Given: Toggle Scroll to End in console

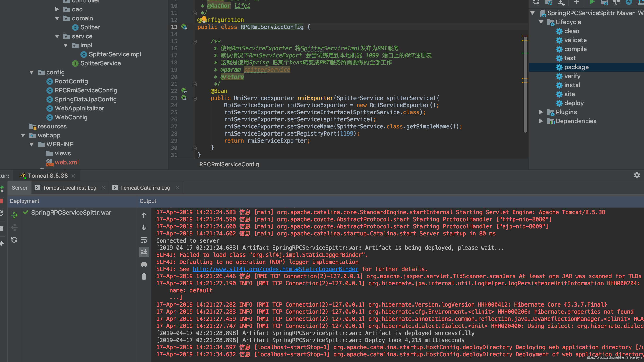Looking at the screenshot, I should tap(144, 252).
